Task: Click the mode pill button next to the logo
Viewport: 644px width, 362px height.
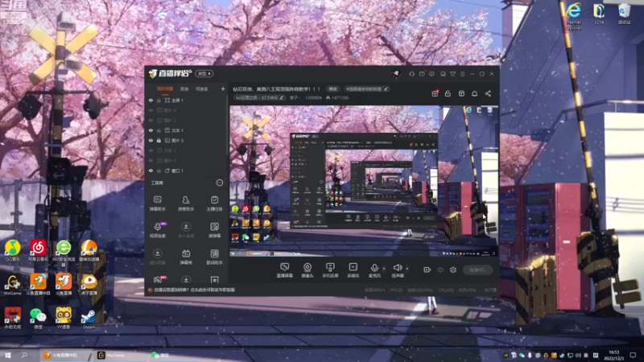Action: tap(204, 73)
